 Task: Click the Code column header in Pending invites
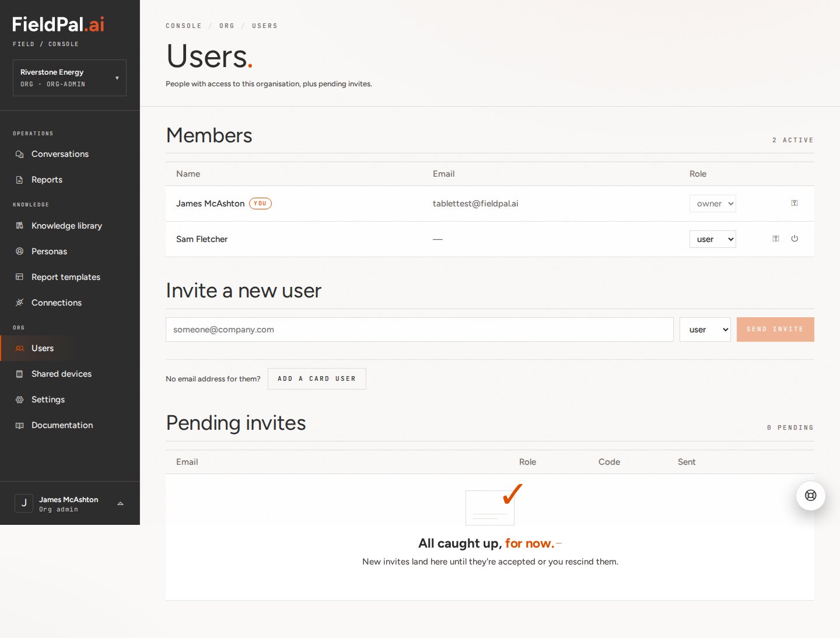609,462
